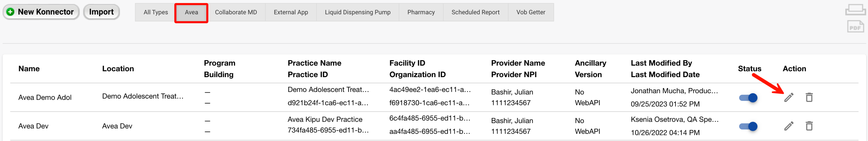Delete the Avea Dev konnector

[x=809, y=126]
